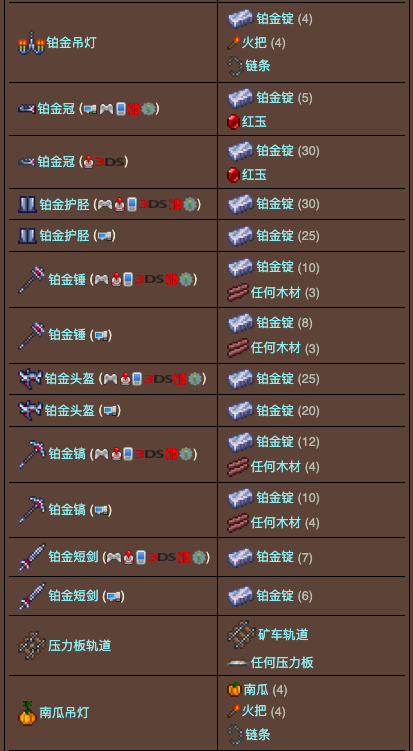413x751 pixels.
Task: Click the 链条 chain icon in the 铂金吊灯 recipe
Action: 235,66
